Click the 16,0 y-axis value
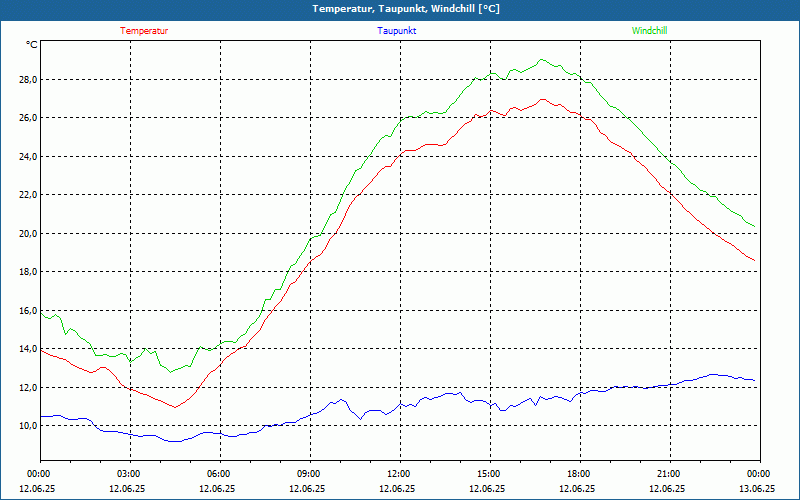 [29, 311]
